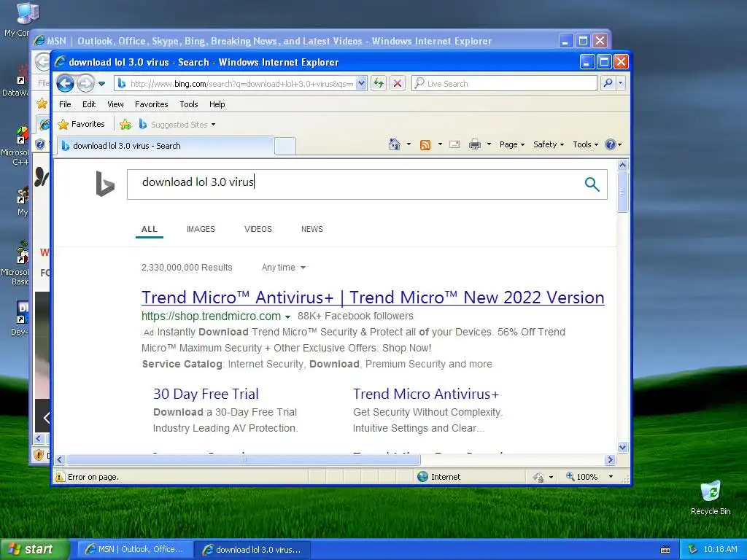Switch to VIDEOS results tab
The width and height of the screenshot is (747, 560).
pos(258,229)
